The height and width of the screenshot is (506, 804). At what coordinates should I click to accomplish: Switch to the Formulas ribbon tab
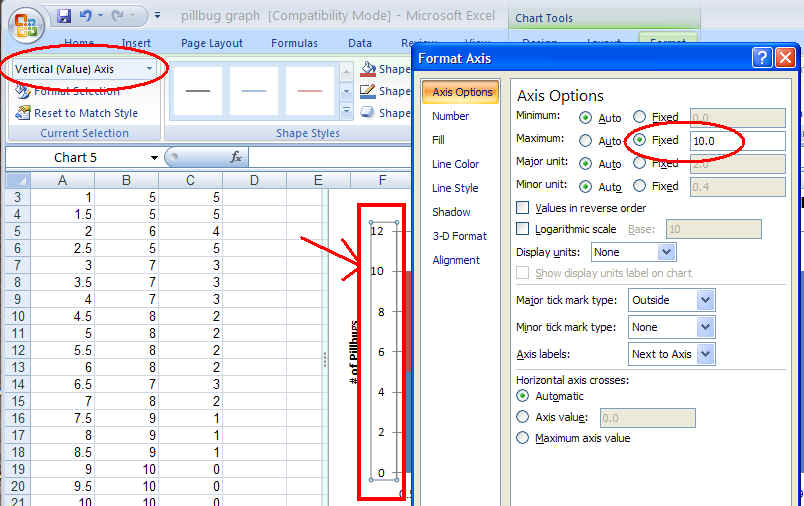294,43
